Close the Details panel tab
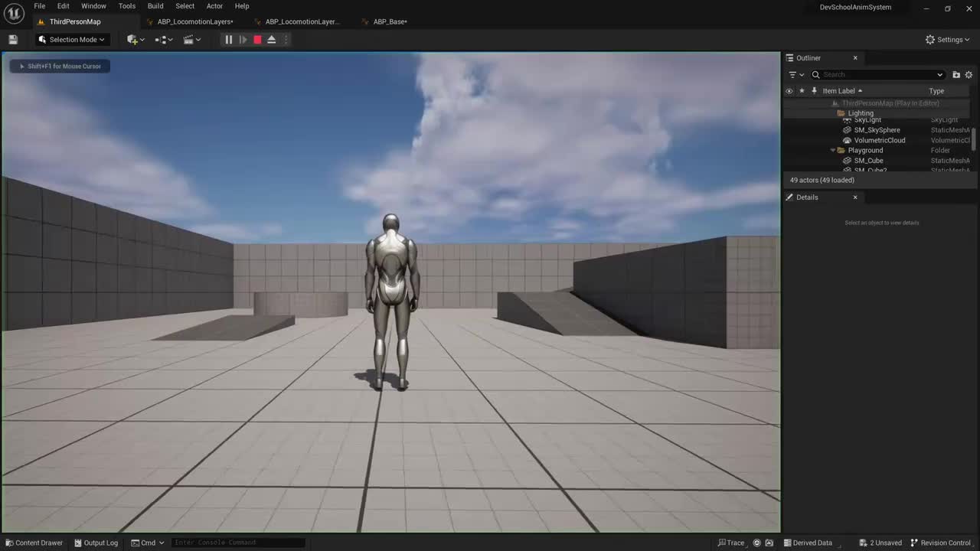980x551 pixels. click(x=855, y=197)
